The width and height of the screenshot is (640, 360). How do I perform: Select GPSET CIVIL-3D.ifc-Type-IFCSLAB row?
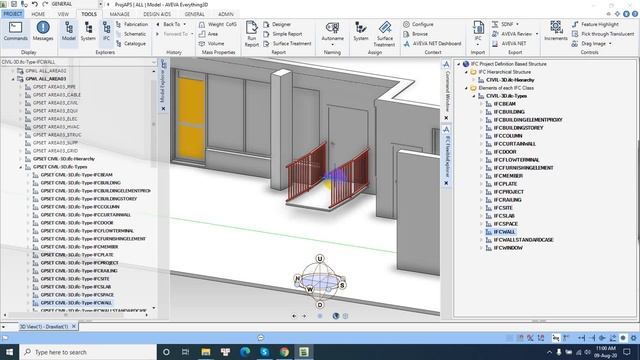(76, 287)
